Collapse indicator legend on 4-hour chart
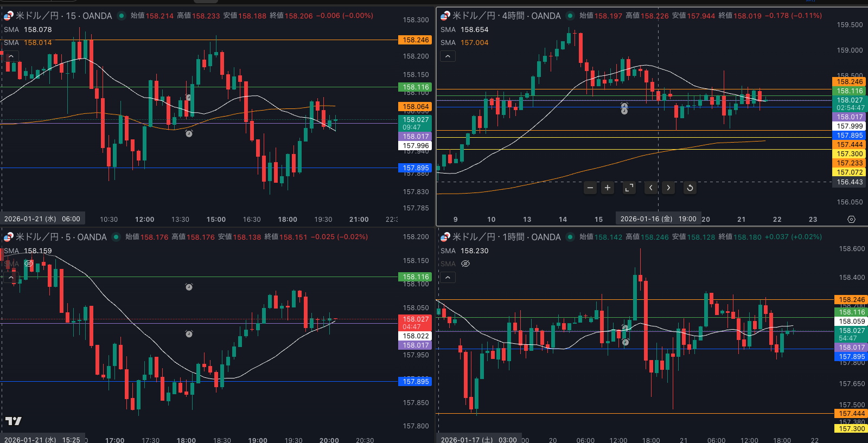The height and width of the screenshot is (443, 868). coord(447,56)
